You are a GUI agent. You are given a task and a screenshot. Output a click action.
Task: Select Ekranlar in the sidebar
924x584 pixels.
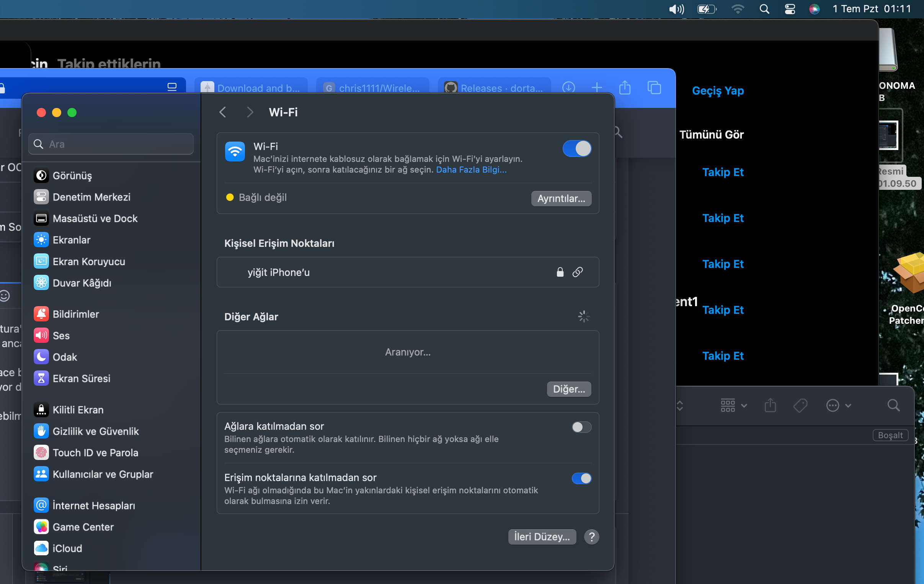[x=71, y=240]
